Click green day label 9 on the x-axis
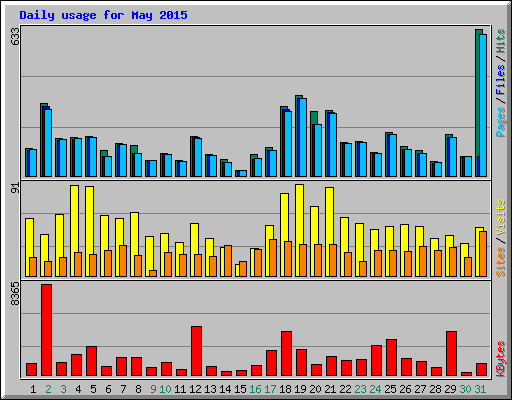This screenshot has height=400, width=512. [153, 389]
